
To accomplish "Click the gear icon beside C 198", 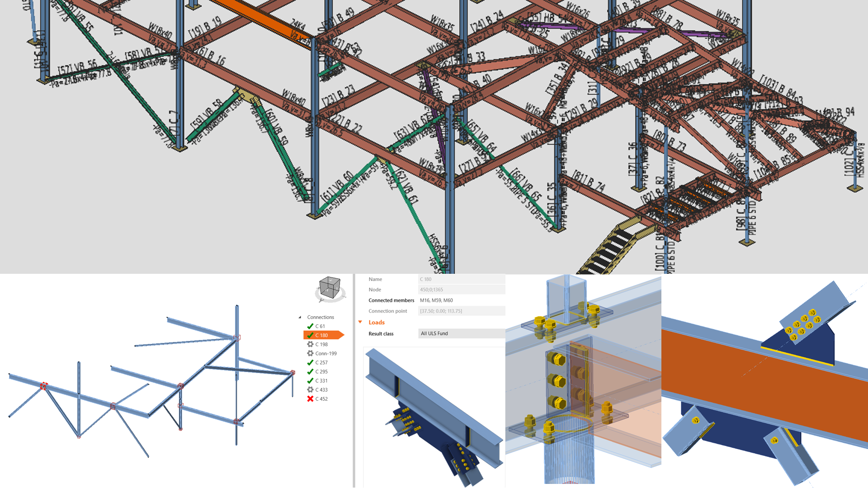I will pos(310,344).
